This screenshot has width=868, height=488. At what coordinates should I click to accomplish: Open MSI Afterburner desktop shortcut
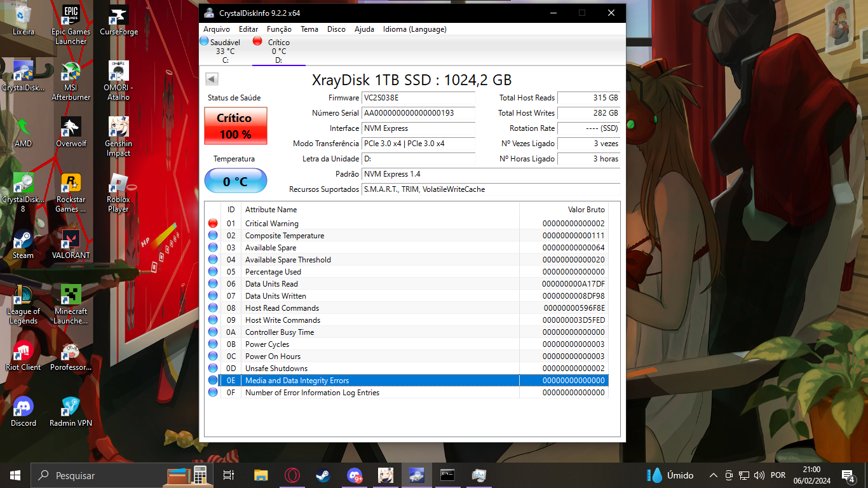[x=71, y=81]
